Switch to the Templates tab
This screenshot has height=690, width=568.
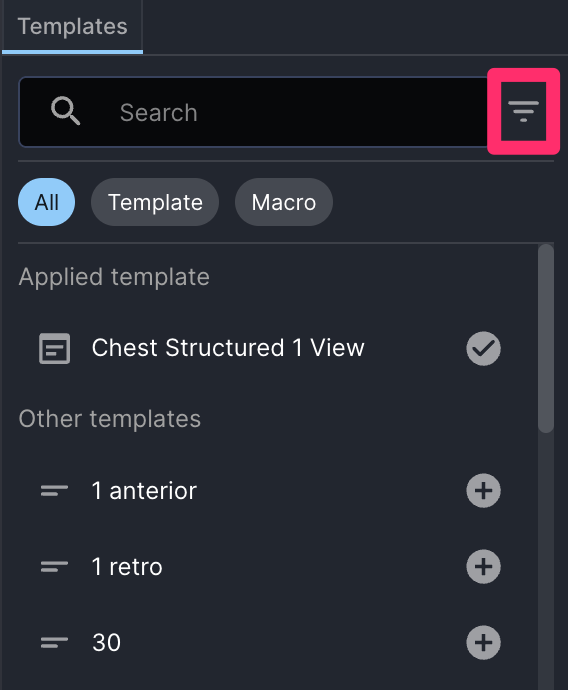tap(73, 26)
